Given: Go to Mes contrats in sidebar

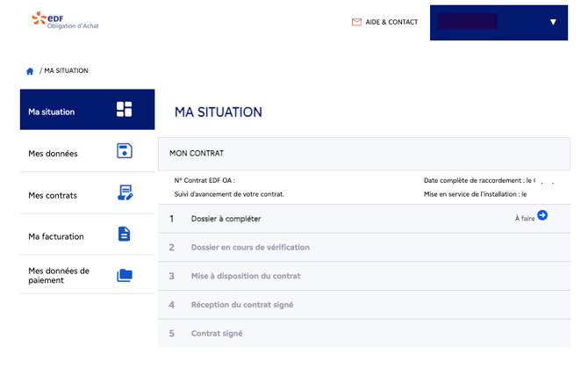Looking at the screenshot, I should click(x=53, y=195).
